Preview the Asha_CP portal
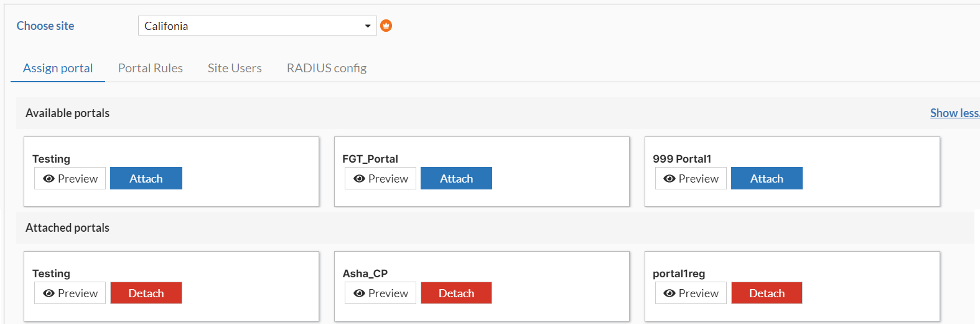The image size is (980, 324). (x=381, y=293)
